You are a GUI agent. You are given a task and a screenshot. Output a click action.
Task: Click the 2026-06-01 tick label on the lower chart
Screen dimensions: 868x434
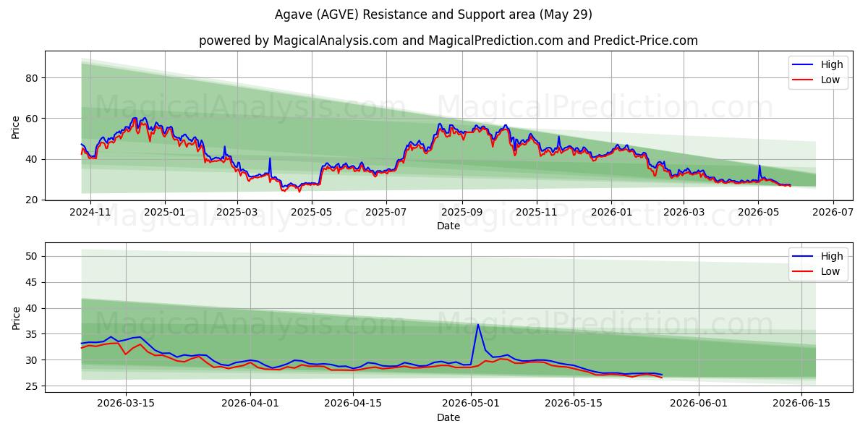699,404
